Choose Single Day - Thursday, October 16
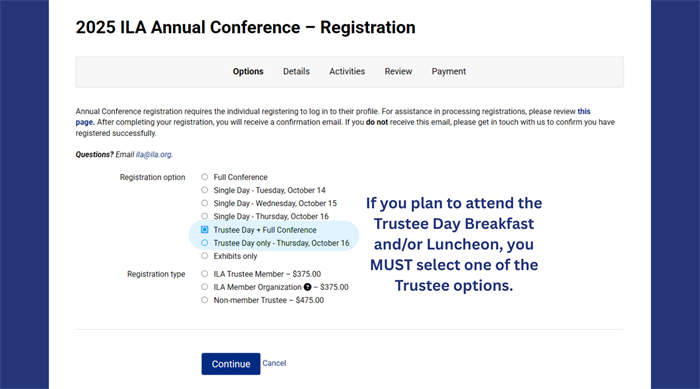700x389 pixels. pos(204,216)
